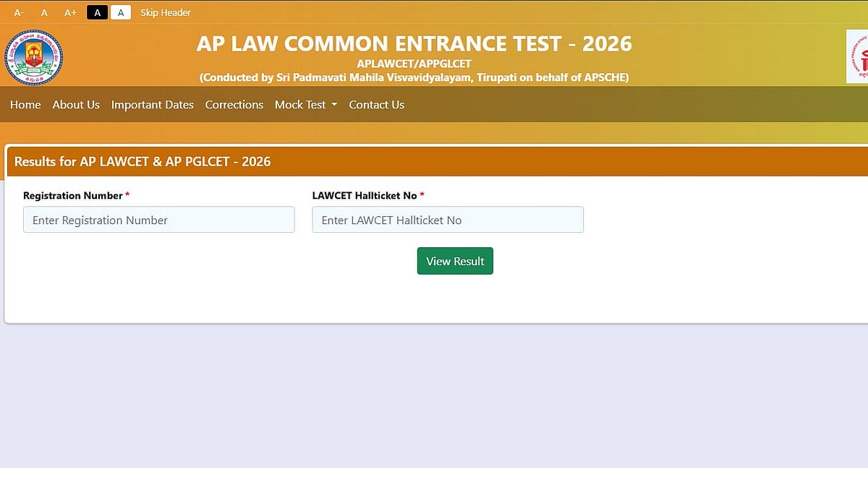Screen dimensions: 868x488
Task: Click the 'LAWCET Hallticket No' field label
Action: point(365,196)
